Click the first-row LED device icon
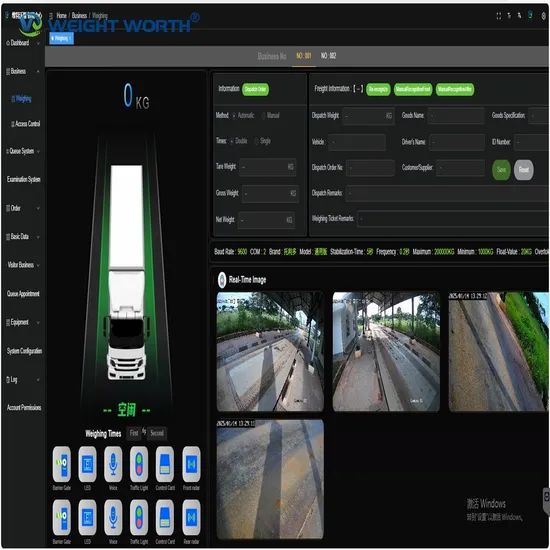The width and height of the screenshot is (550, 550). 87,464
